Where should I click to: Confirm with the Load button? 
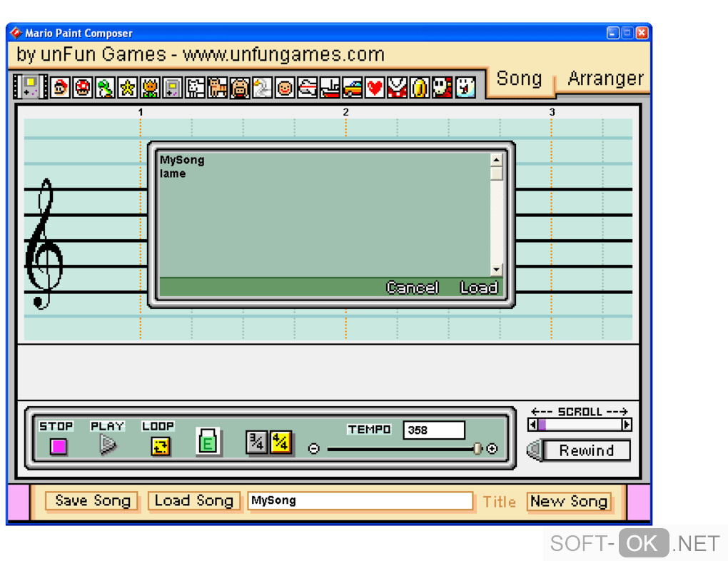point(479,288)
